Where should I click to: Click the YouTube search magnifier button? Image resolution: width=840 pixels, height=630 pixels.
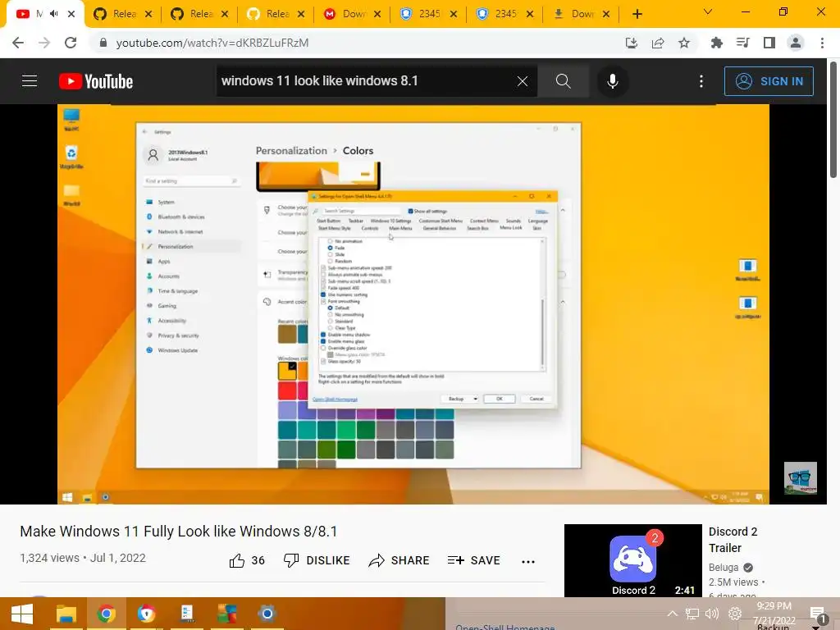tap(563, 81)
